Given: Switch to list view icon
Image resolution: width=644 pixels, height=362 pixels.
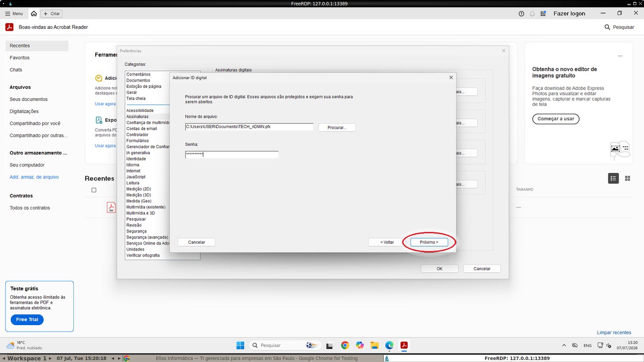Looking at the screenshot, I should pos(614,178).
